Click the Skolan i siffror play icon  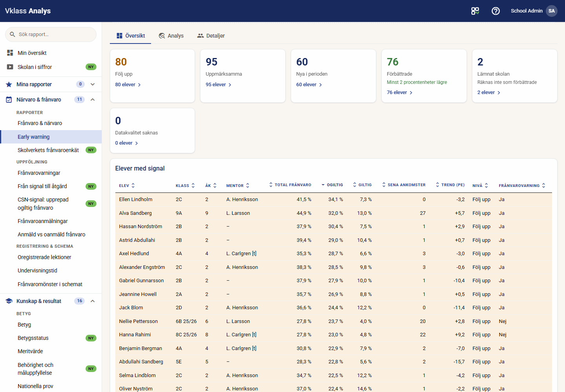10,67
